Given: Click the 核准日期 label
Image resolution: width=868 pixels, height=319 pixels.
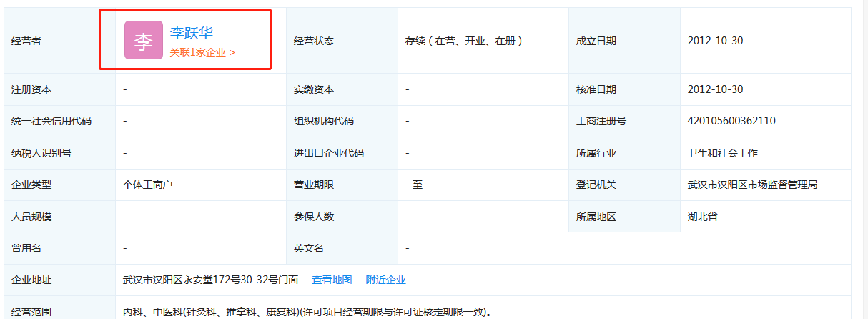Looking at the screenshot, I should click(596, 89).
